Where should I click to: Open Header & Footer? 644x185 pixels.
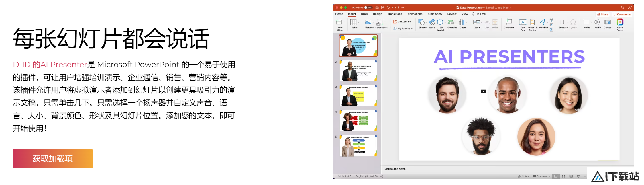point(532,25)
